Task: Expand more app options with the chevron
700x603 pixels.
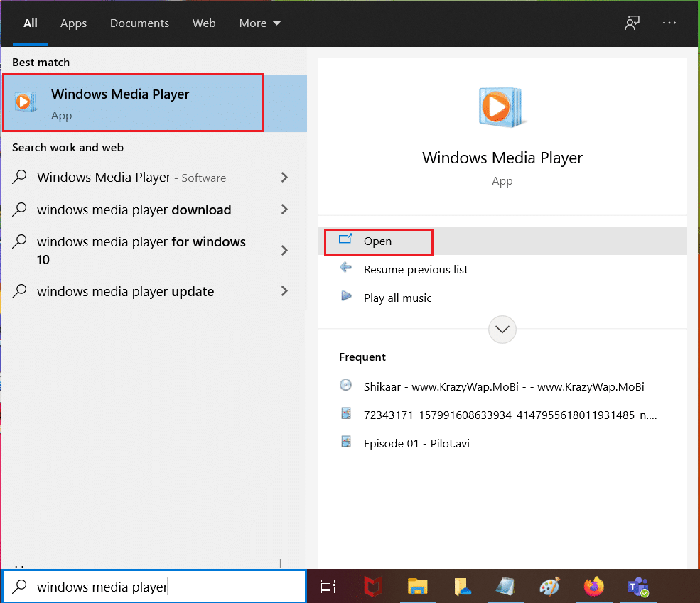Action: pos(502,329)
